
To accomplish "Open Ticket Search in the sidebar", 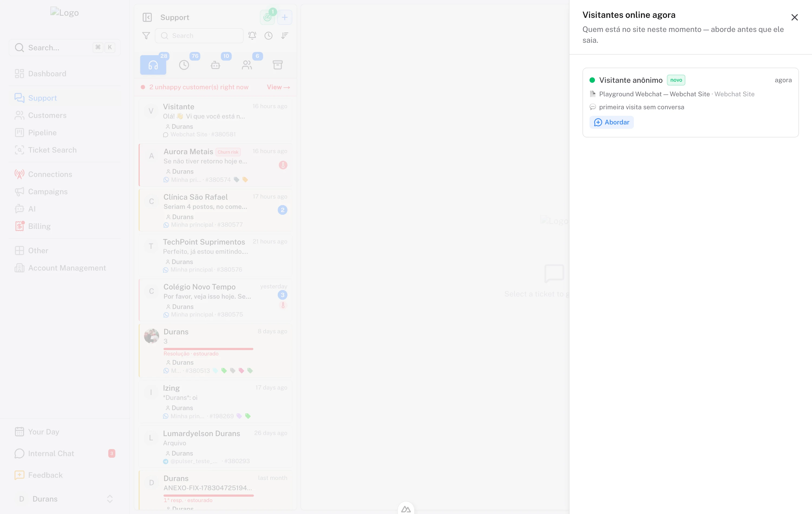I will pyautogui.click(x=65, y=150).
